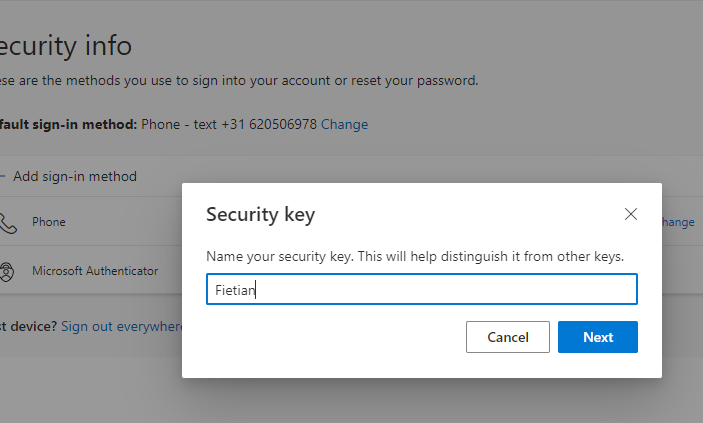Close the Security key dialog

pyautogui.click(x=631, y=214)
